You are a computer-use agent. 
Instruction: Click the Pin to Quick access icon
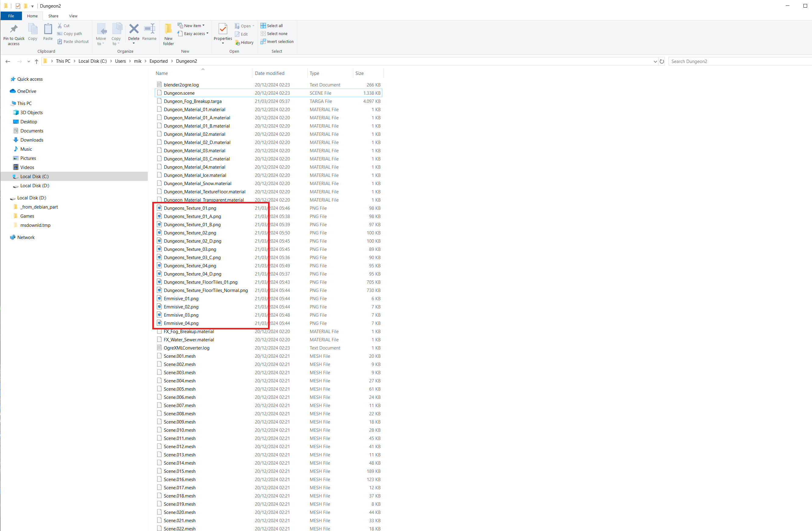pyautogui.click(x=14, y=29)
